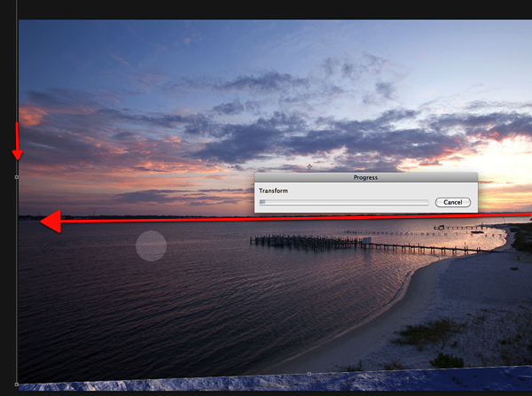532x396 pixels.
Task: Select the bottom-center transform handle
Action: click(309, 374)
